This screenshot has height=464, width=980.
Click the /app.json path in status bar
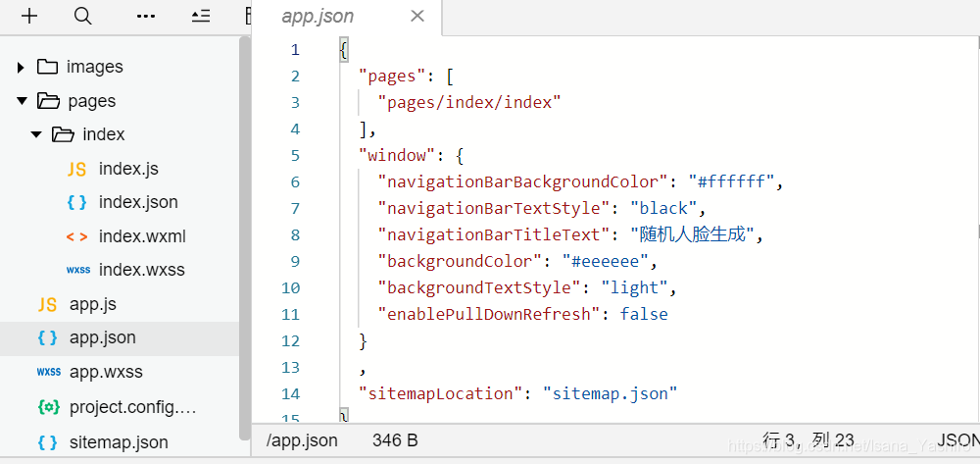pos(302,440)
